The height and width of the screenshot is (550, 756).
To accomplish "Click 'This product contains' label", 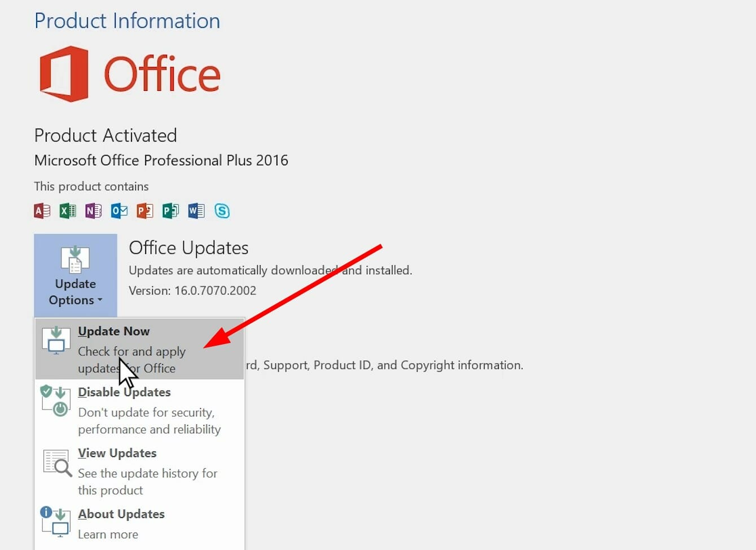I will click(x=91, y=186).
